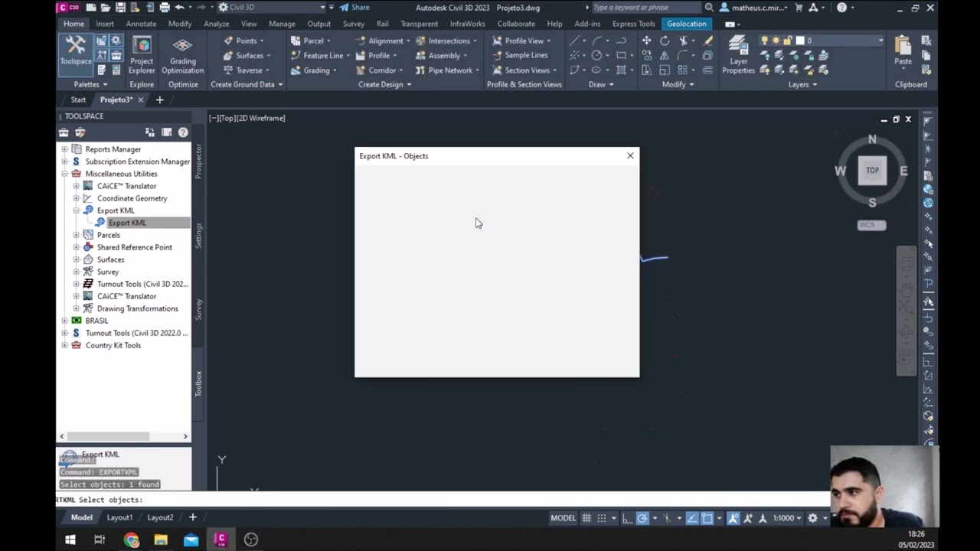
Task: Open the Start drawing tab
Action: click(78, 99)
